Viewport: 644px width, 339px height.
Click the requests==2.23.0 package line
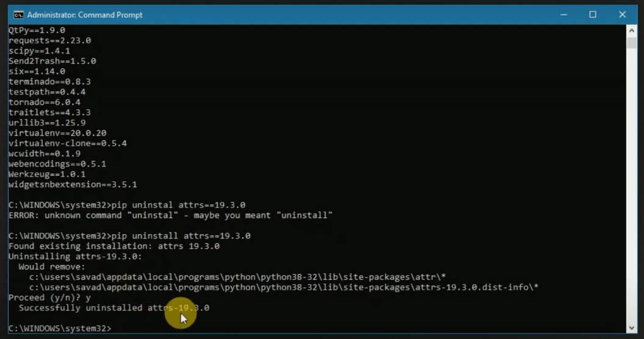coord(49,41)
